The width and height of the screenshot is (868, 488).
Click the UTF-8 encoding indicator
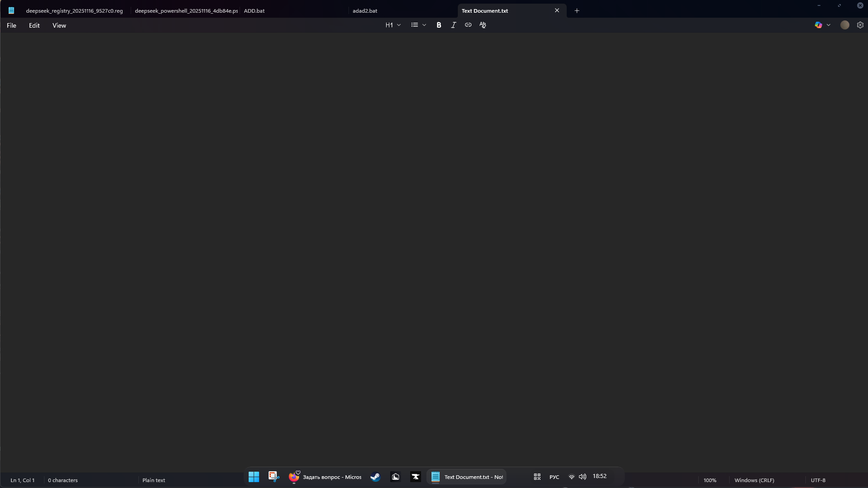tap(818, 480)
